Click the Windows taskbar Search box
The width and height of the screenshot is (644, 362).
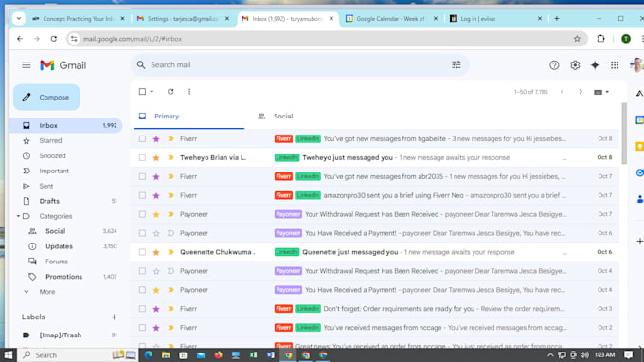point(78,354)
